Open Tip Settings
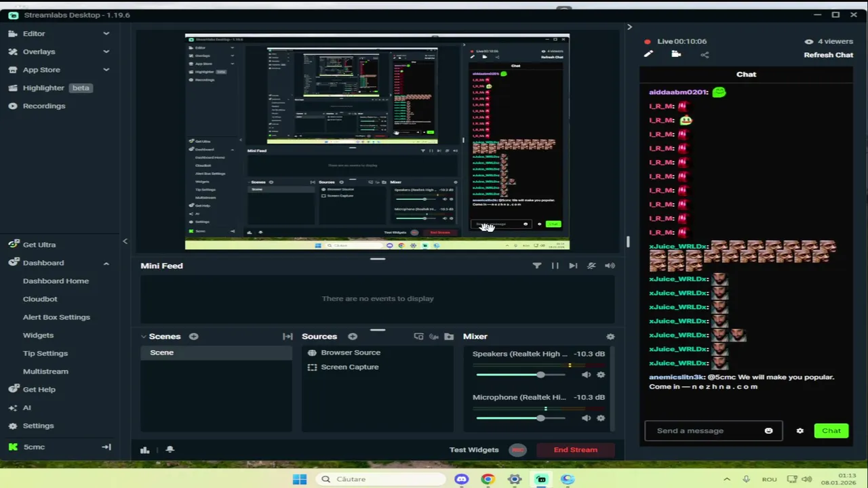Viewport: 868px width, 488px height. [45, 354]
